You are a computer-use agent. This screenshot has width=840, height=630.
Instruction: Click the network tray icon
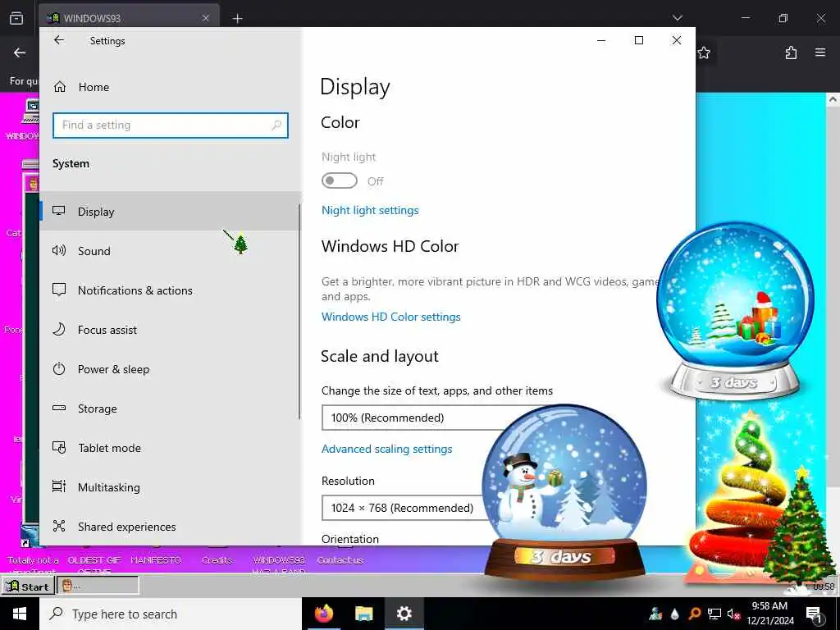pos(714,614)
